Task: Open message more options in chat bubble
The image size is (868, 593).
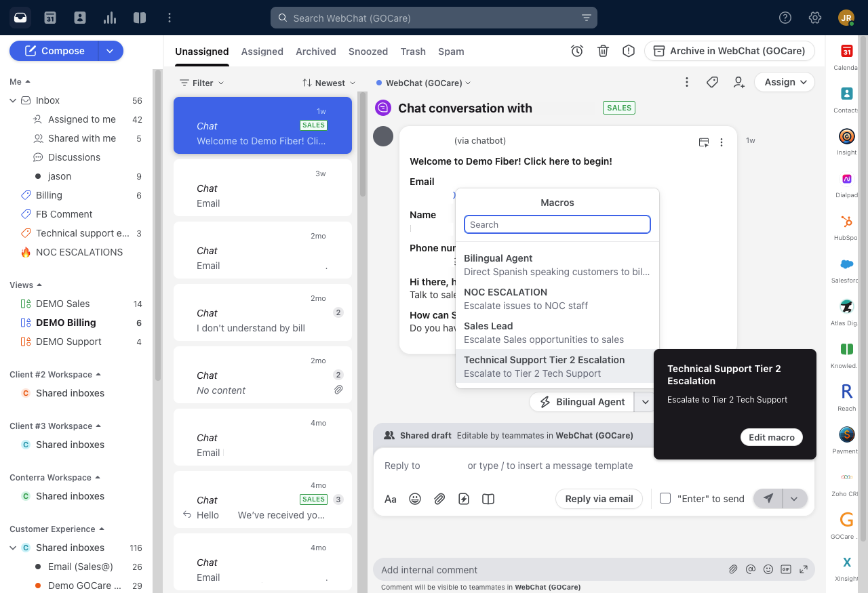Action: (x=722, y=142)
